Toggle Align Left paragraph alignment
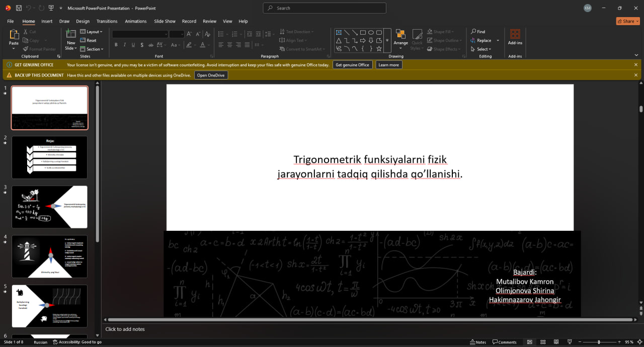The image size is (644, 347). click(221, 45)
